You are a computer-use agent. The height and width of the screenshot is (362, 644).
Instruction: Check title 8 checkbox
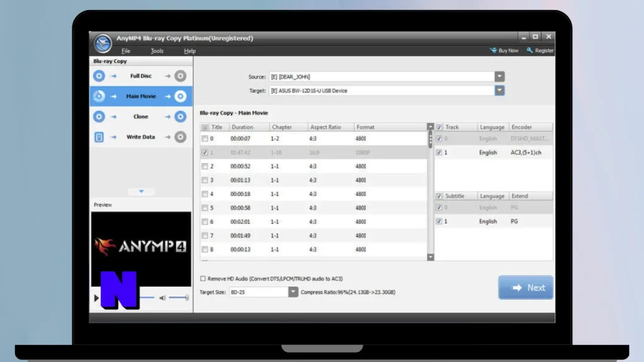(204, 250)
